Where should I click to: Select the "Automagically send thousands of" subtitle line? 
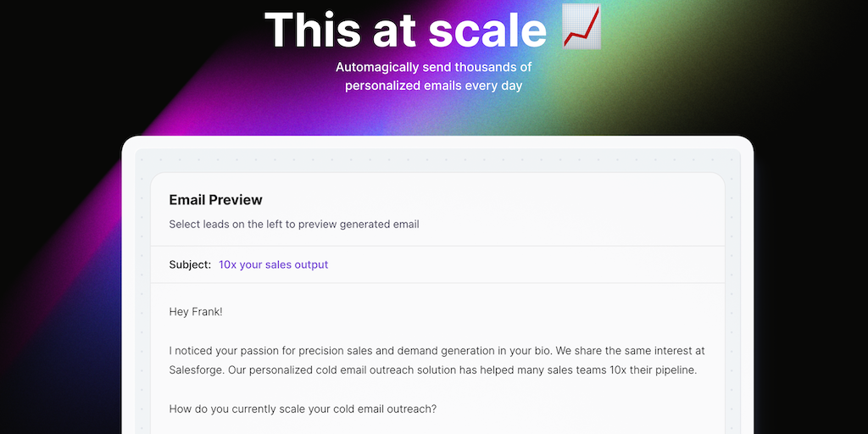point(433,67)
